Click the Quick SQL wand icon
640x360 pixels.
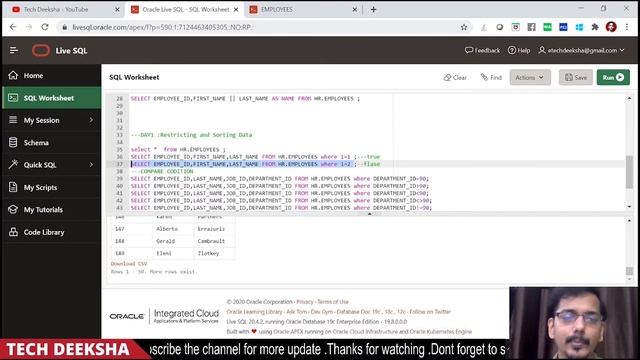point(13,164)
